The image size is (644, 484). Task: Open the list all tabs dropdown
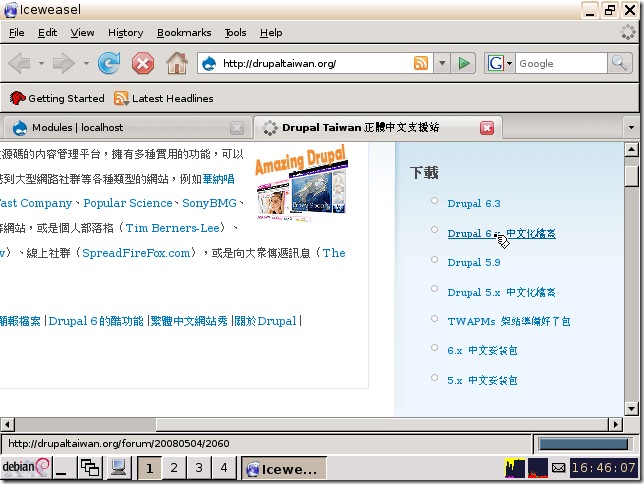point(631,127)
